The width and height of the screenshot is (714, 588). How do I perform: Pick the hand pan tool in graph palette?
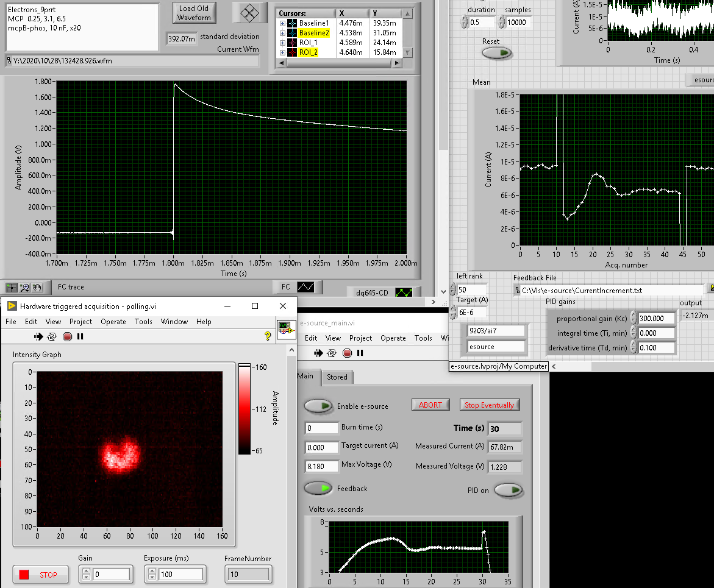37,287
